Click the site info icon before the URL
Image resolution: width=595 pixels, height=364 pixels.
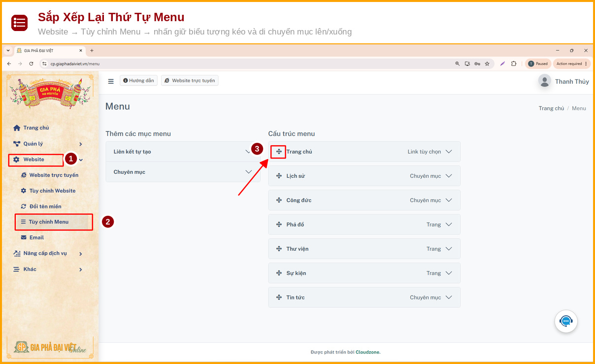point(44,64)
